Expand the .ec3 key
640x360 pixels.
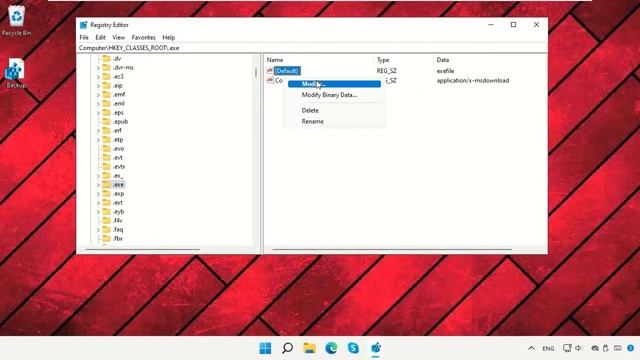pyautogui.click(x=98, y=77)
